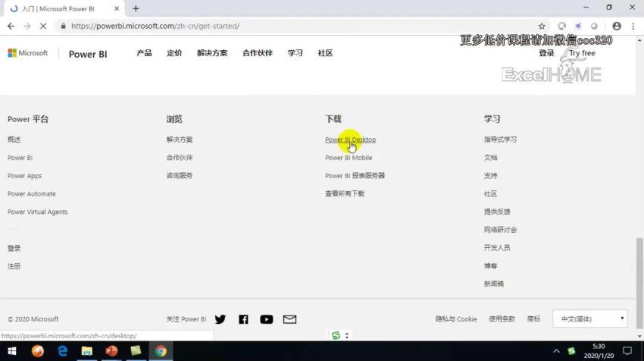Click the browser address bar URL
This screenshot has height=361, width=644.
(x=155, y=26)
